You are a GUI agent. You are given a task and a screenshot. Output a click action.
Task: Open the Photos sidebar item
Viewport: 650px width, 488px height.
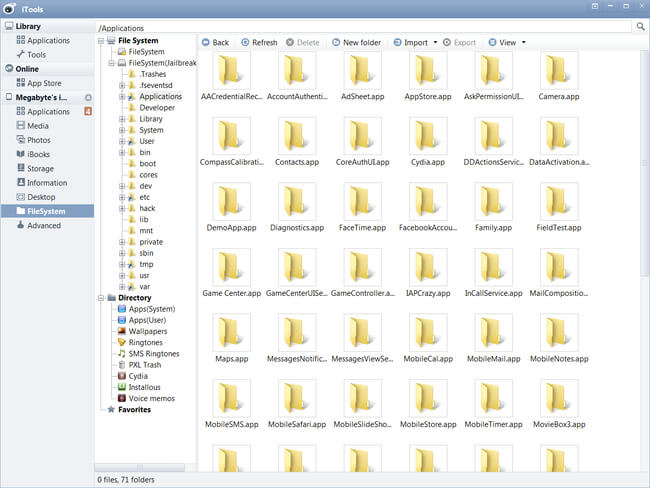(33, 140)
